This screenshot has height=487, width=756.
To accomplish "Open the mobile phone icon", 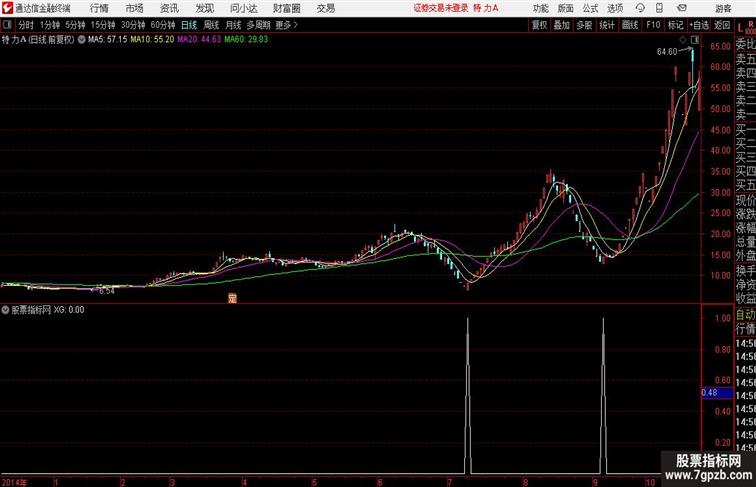I will (659, 8).
